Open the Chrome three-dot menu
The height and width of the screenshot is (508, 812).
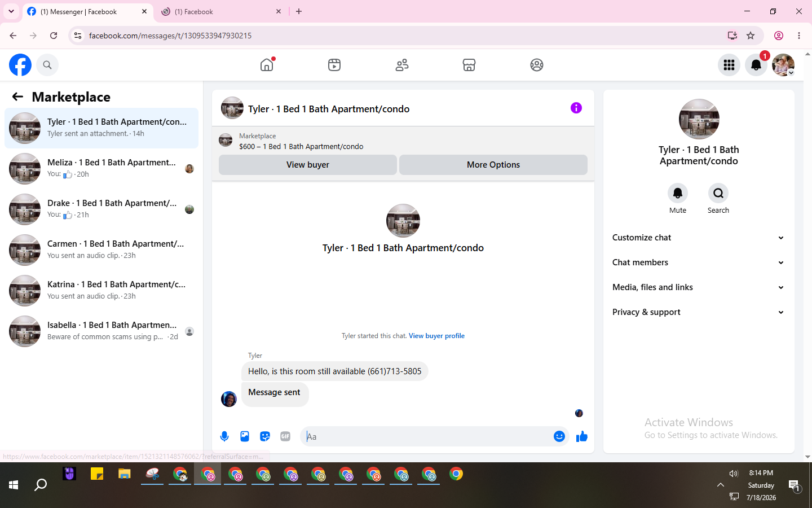(x=799, y=36)
